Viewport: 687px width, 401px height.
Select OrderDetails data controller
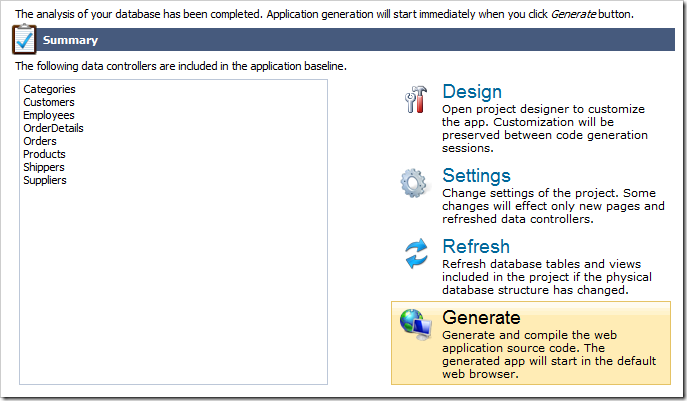(53, 128)
